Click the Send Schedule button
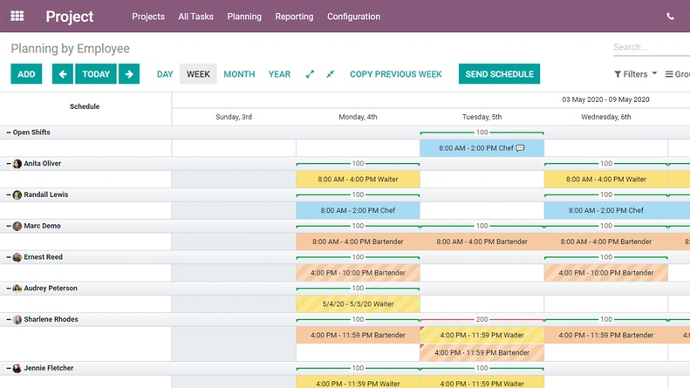Screen dimensions: 690x388 coord(499,74)
